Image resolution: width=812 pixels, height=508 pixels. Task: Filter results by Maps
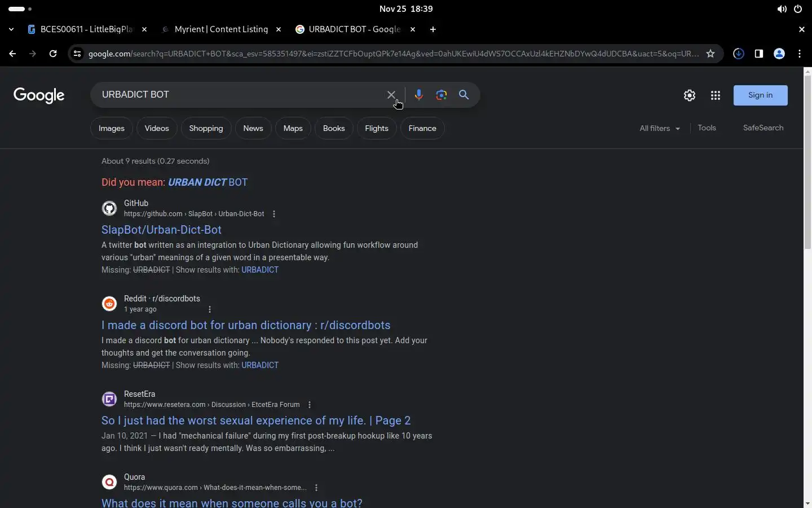pos(293,128)
